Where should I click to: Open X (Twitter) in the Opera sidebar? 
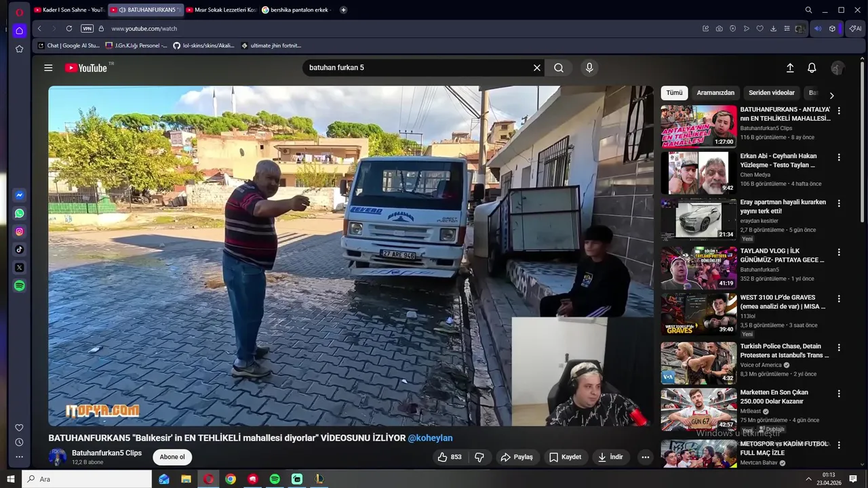[19, 268]
